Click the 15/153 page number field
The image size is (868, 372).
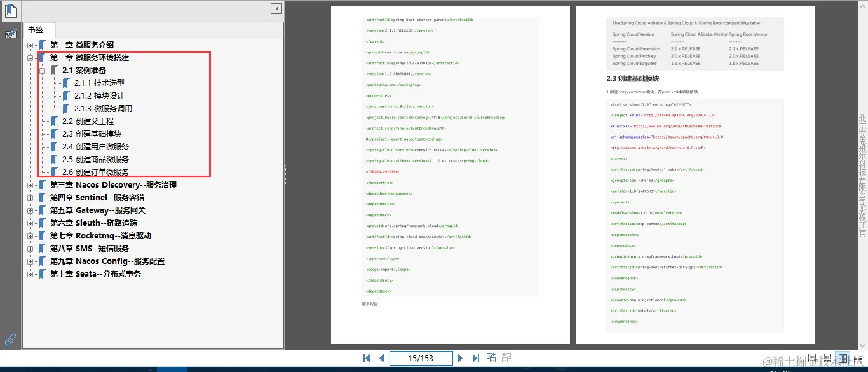(x=421, y=358)
